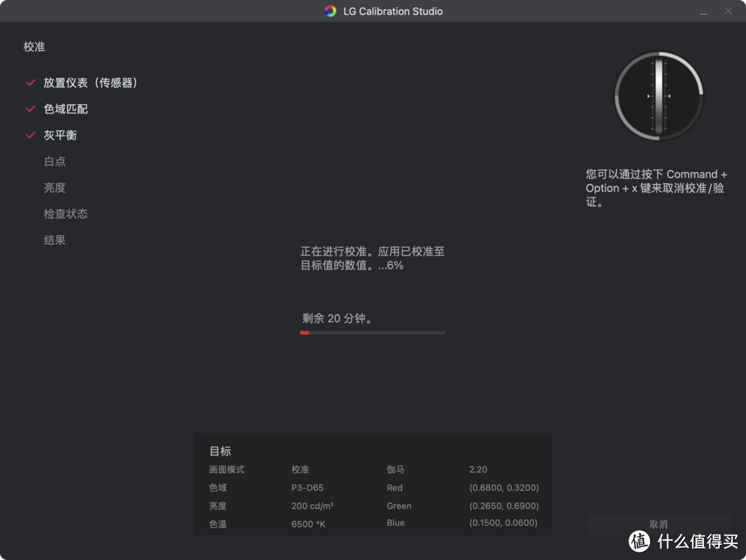Click the calibration status message showing 6%

tap(372, 258)
